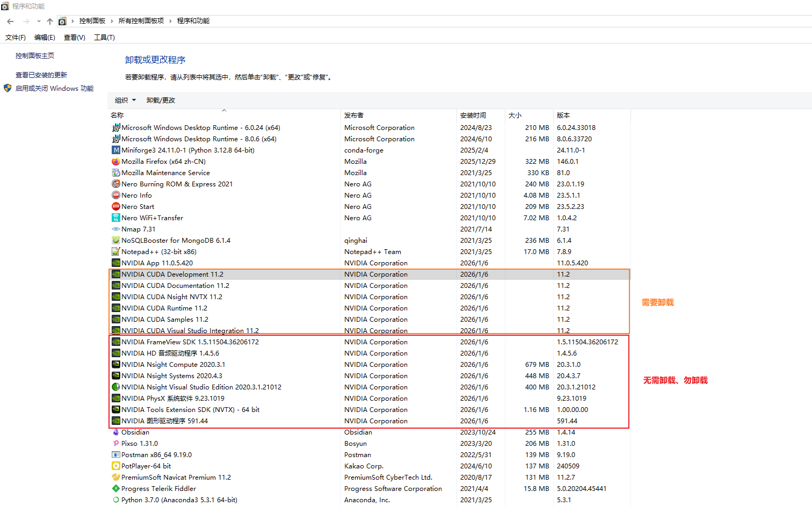Image resolution: width=812 pixels, height=506 pixels.
Task: Click the Pixso 1.31.0 icon
Action: pyautogui.click(x=115, y=444)
